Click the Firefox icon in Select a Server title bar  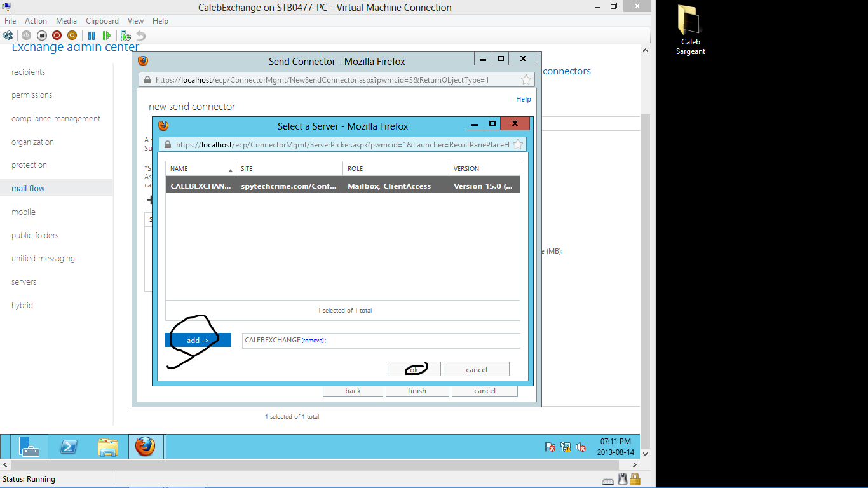point(163,126)
